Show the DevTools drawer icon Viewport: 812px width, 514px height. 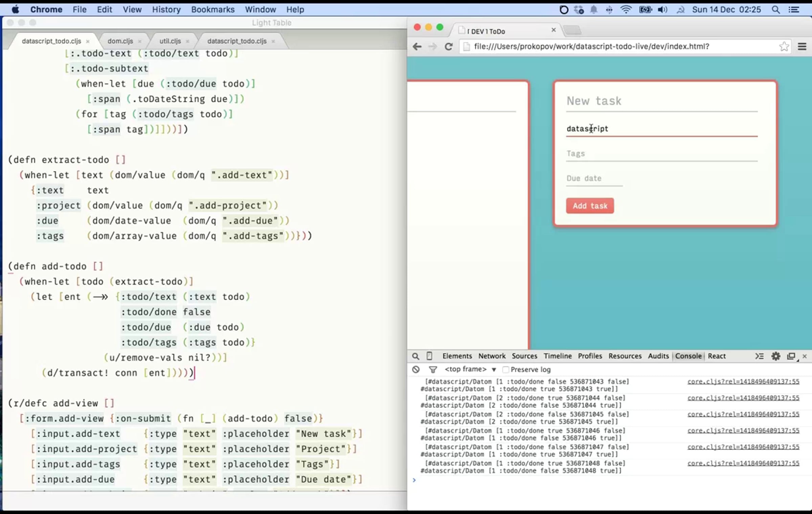click(x=760, y=356)
